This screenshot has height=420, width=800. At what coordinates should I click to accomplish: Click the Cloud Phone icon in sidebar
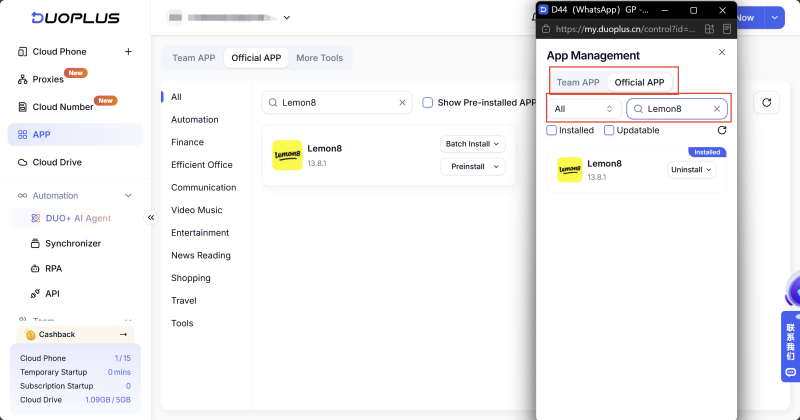click(x=22, y=52)
